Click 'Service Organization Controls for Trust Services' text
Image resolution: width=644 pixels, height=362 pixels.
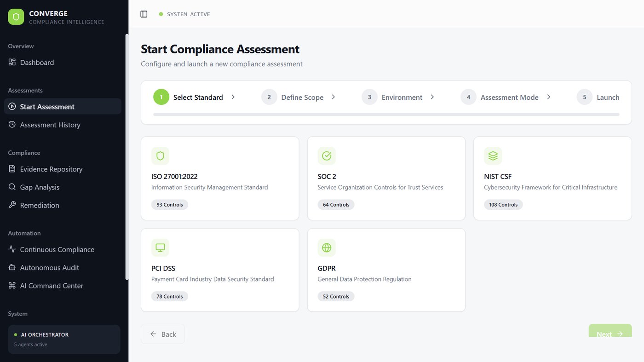pos(380,187)
